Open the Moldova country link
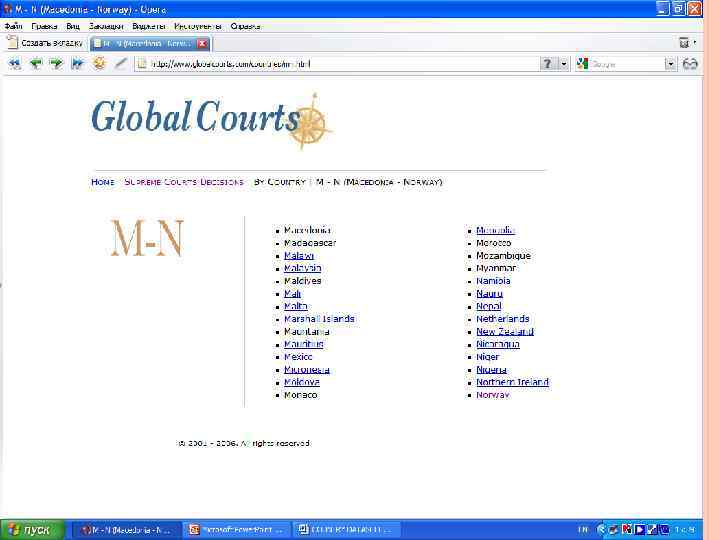 pos(302,382)
